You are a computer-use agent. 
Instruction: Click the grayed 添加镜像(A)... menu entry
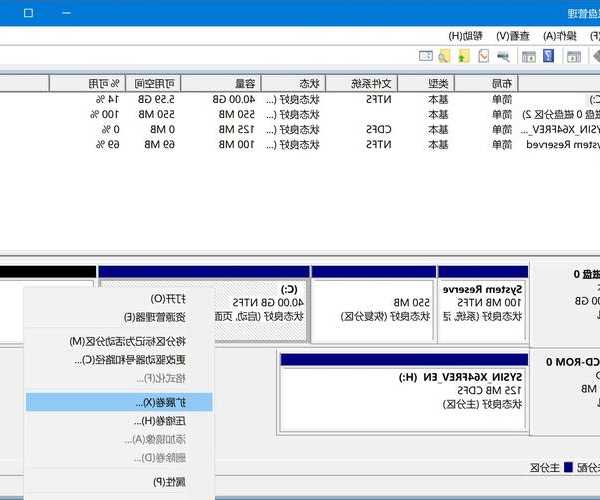(x=119, y=439)
